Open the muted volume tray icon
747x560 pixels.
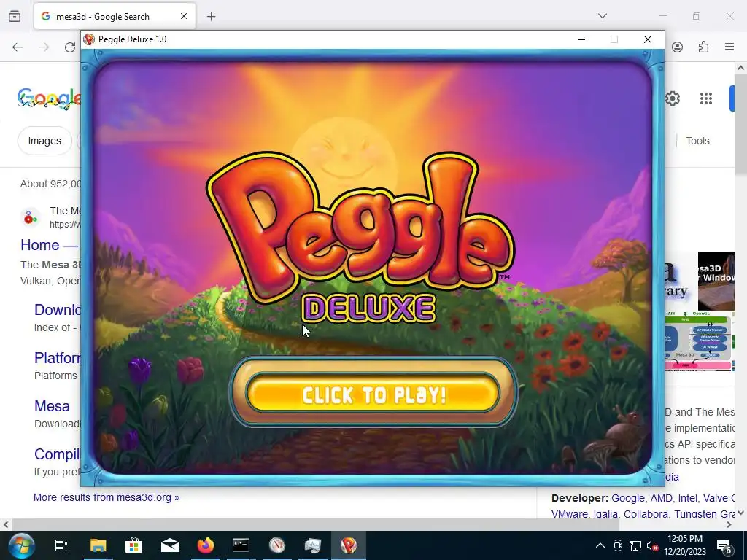point(653,545)
